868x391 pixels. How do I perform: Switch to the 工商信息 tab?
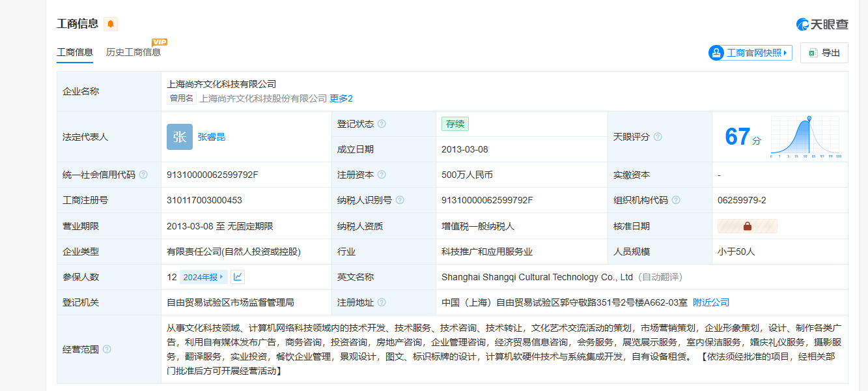(75, 52)
